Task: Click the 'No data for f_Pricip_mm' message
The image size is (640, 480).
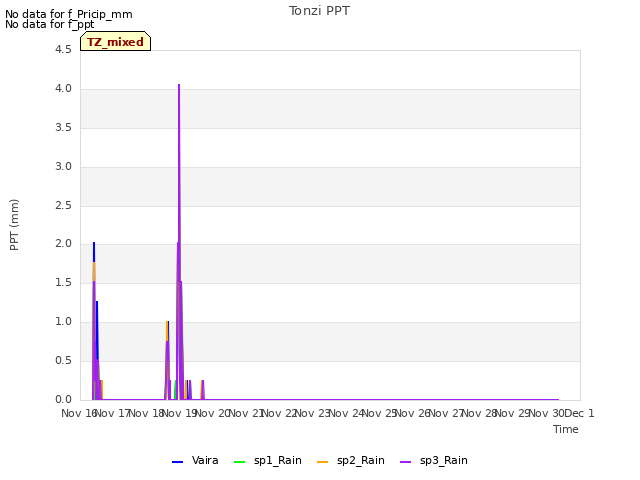Action: (x=69, y=14)
